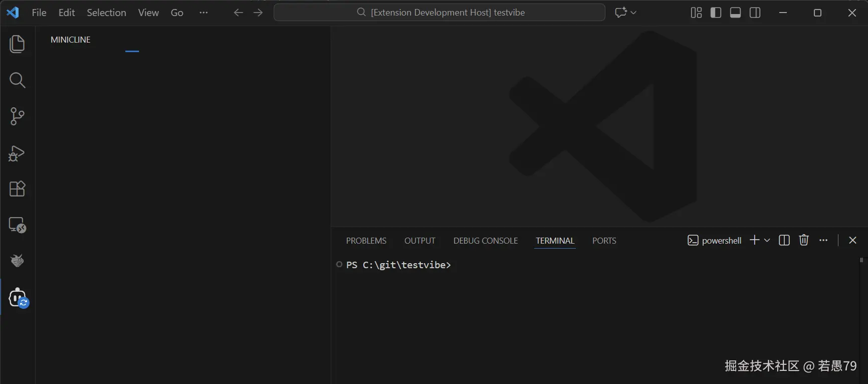868x384 pixels.
Task: Switch to the OUTPUT tab
Action: click(x=420, y=241)
